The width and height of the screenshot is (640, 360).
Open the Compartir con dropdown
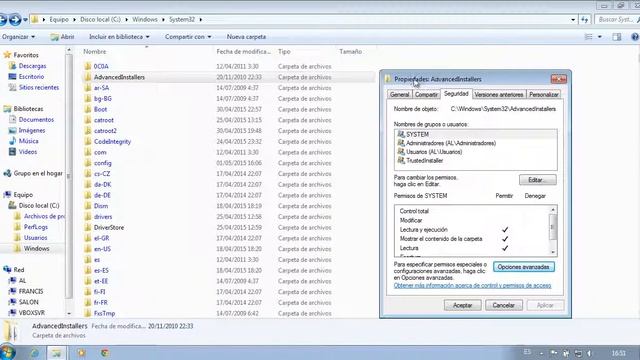(x=188, y=37)
